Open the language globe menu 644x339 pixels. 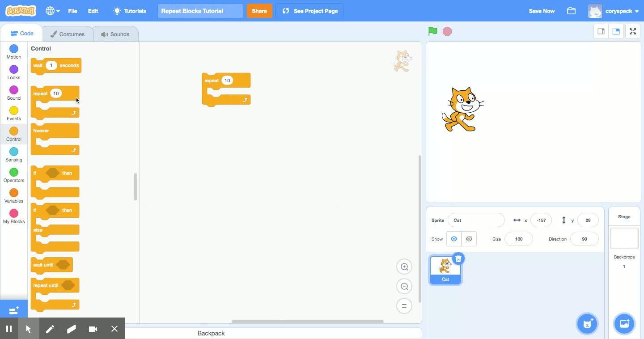(52, 11)
